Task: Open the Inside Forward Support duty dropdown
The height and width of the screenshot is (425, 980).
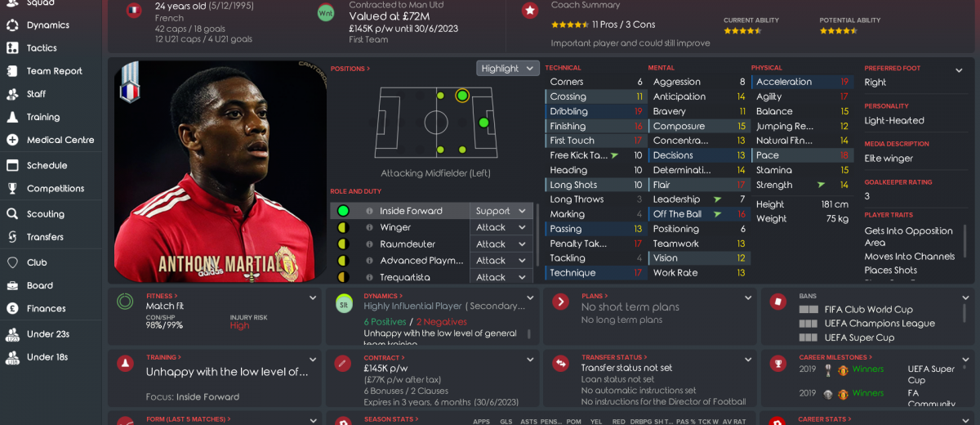Action: point(501,211)
